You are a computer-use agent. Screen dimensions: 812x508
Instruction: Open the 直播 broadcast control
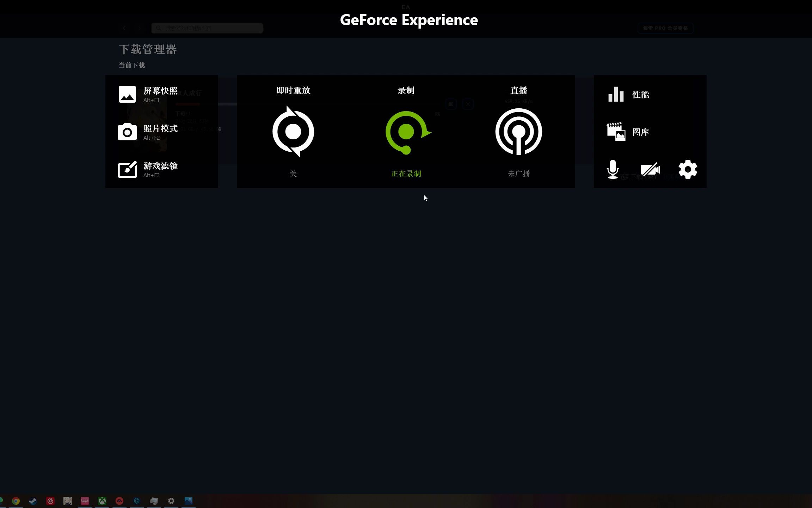[519, 132]
